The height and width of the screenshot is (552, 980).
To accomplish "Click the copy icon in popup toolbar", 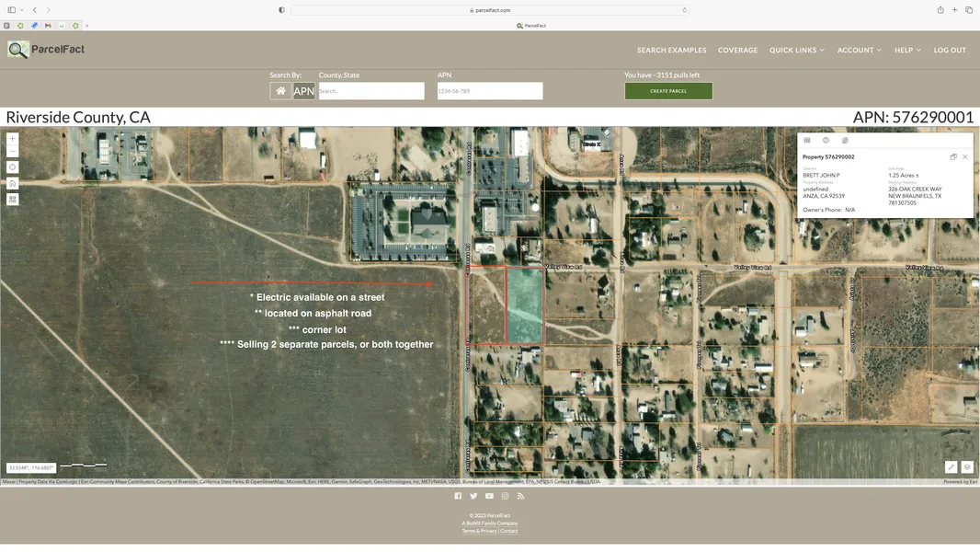I will pos(845,141).
